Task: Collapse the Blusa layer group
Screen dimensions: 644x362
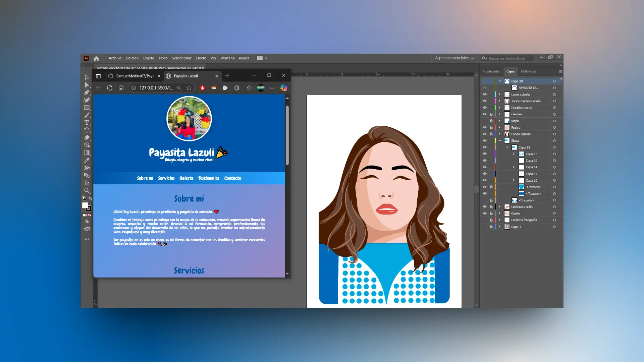Action: click(499, 140)
